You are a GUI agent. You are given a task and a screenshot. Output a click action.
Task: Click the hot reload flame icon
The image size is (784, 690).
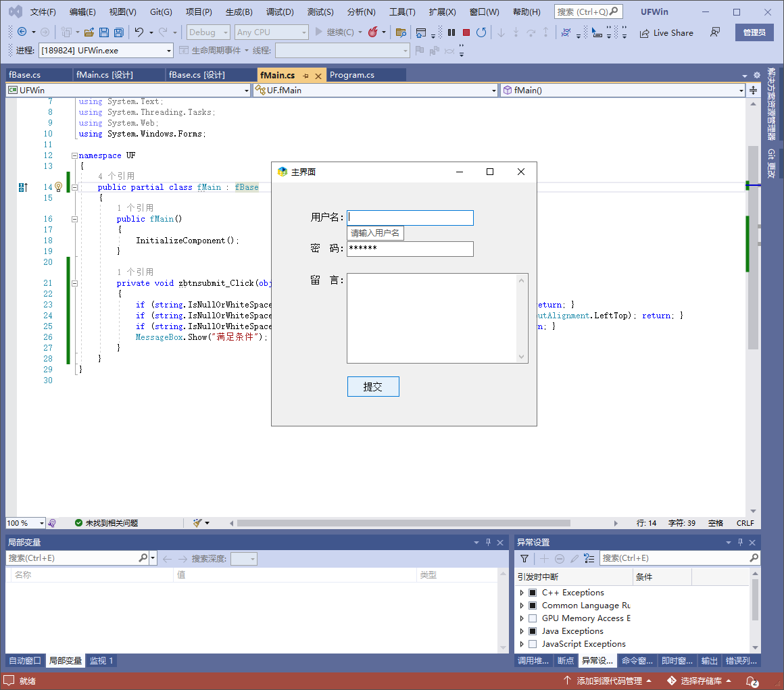[x=372, y=32]
